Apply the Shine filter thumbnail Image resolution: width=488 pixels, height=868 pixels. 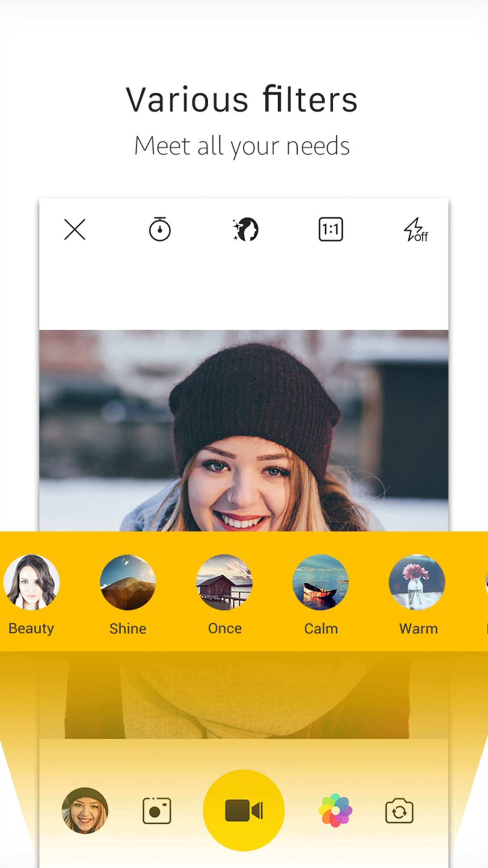click(x=128, y=582)
